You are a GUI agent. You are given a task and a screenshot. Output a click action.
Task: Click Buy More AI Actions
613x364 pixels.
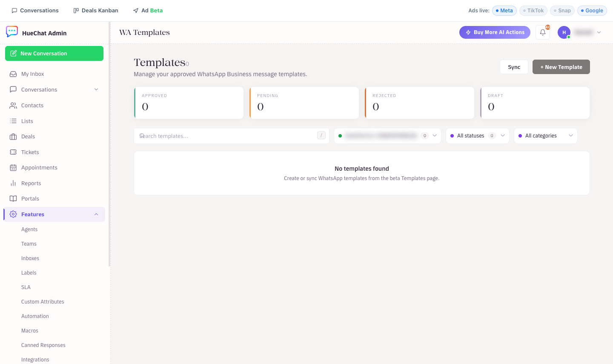495,32
